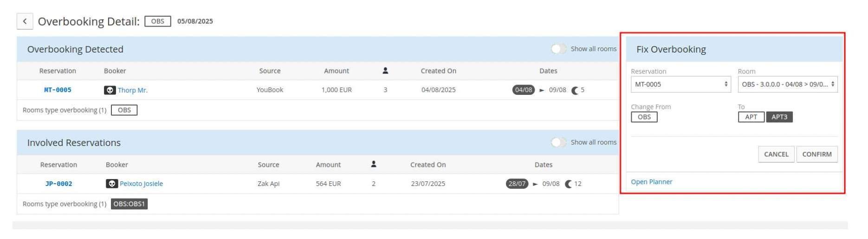
Task: Open the Room dropdown showing OBS - 3.0.0.0
Action: pyautogui.click(x=788, y=84)
